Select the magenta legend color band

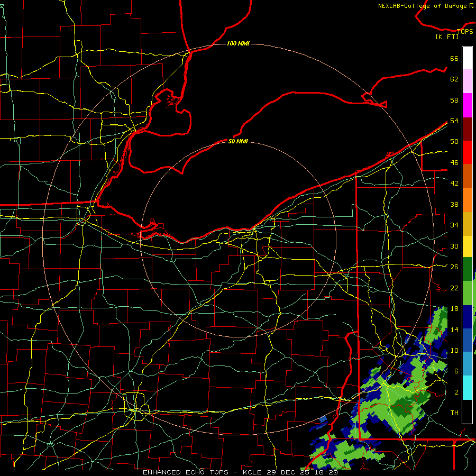pos(467,105)
